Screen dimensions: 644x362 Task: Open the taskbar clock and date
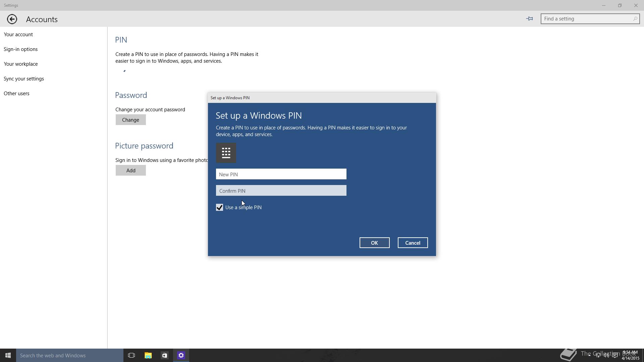(630, 355)
